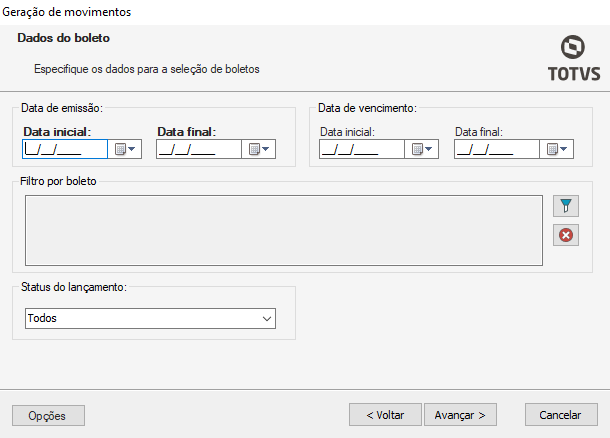The image size is (610, 438).
Task: Cancel the wizard with Cancelar
Action: 561,414
